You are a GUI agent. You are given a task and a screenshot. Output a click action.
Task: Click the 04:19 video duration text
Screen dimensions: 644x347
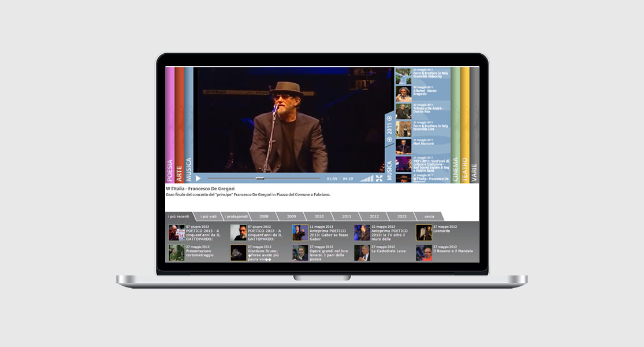[348, 179]
